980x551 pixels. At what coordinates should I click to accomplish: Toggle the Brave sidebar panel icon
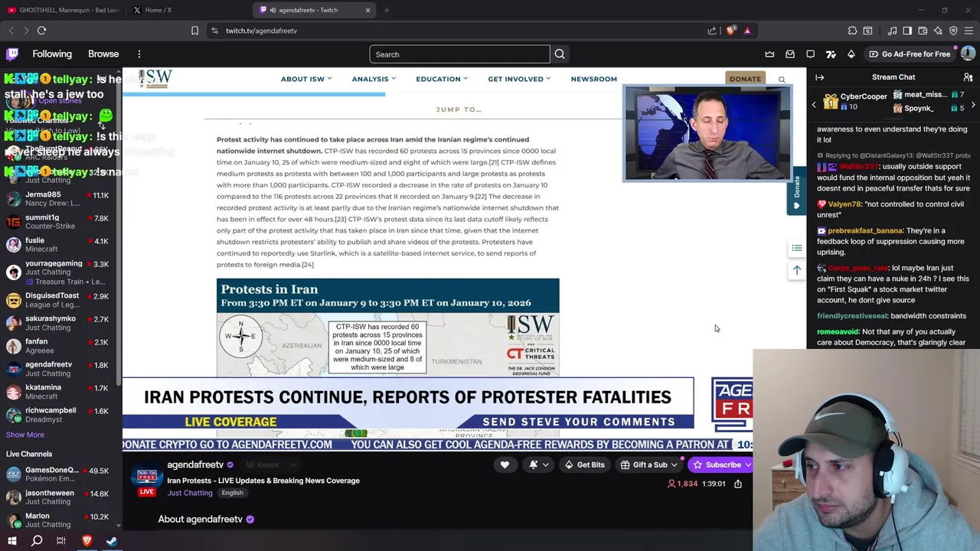(907, 31)
